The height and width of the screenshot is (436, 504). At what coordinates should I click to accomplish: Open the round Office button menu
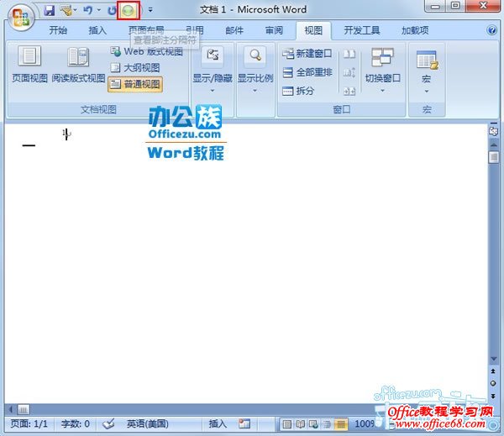coord(21,17)
